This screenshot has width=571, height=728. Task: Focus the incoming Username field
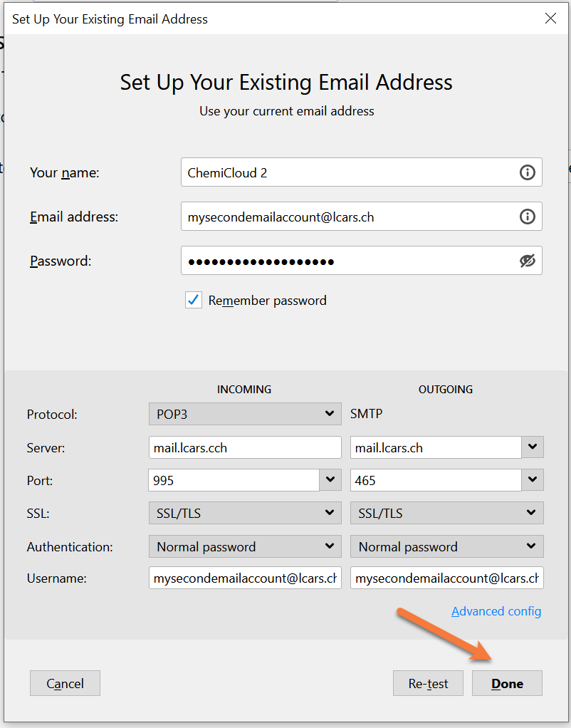244,578
